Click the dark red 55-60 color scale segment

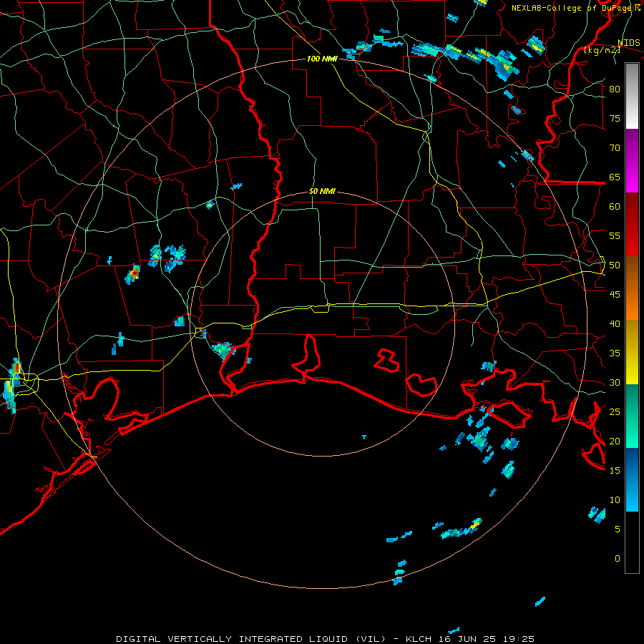(632, 225)
